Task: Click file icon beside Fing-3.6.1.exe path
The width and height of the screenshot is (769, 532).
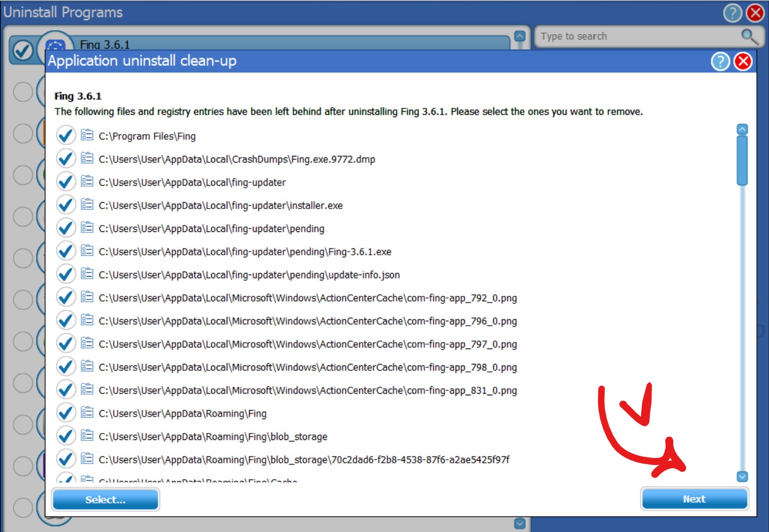Action: (x=87, y=251)
